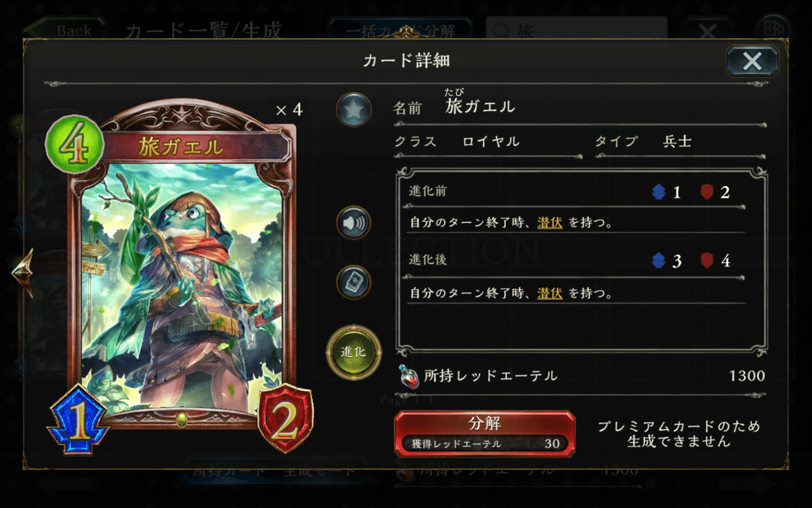The image size is (812, 508).
Task: Click the second 潜伏 keyword link
Action: pyautogui.click(x=550, y=293)
